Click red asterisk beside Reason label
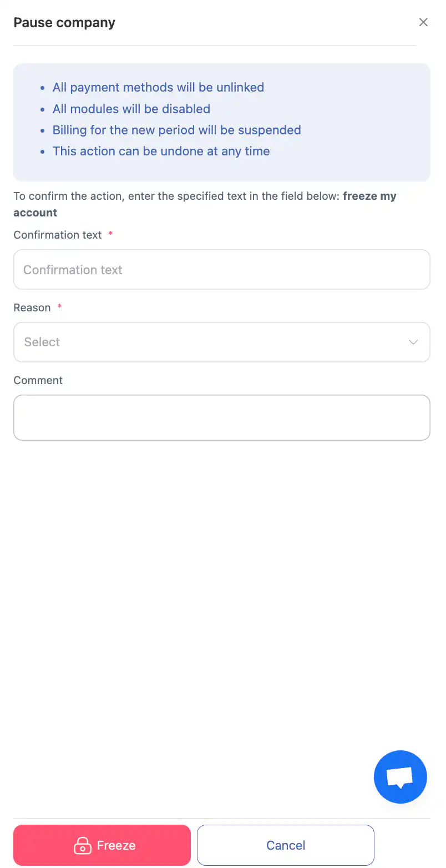The image size is (446, 868). pyautogui.click(x=59, y=306)
